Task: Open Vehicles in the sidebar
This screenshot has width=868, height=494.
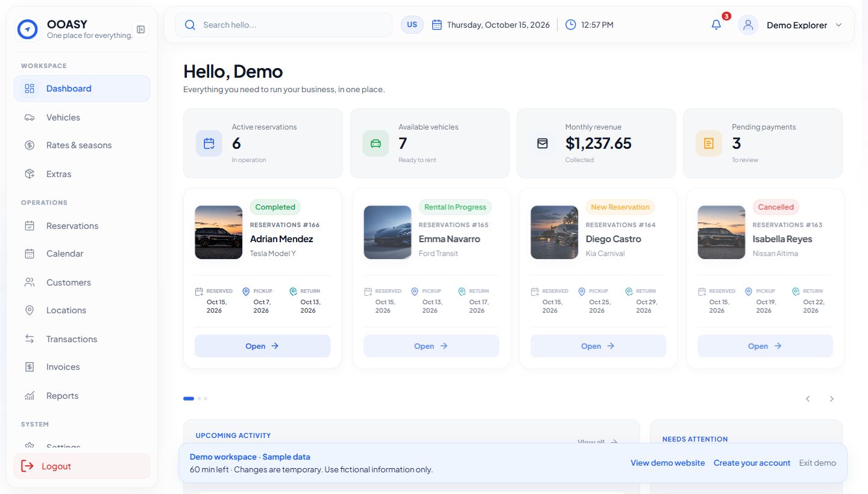Action: [82, 117]
